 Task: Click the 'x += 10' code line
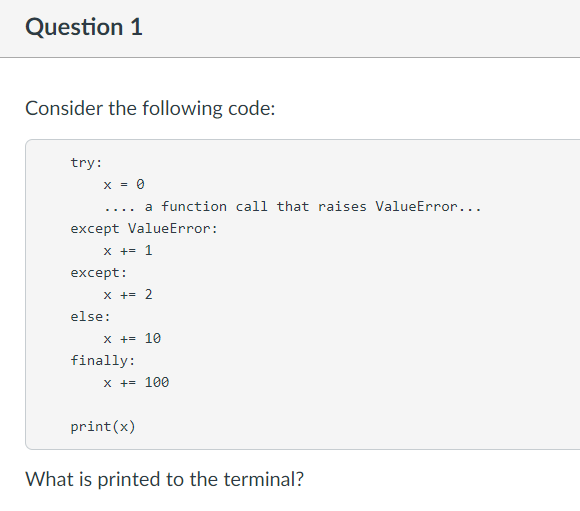(132, 339)
